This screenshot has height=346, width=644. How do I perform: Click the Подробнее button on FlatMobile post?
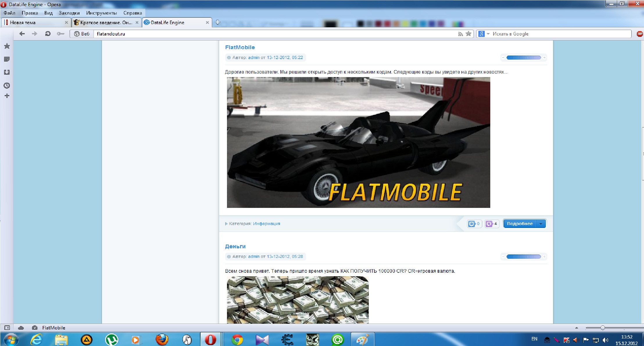pyautogui.click(x=520, y=224)
